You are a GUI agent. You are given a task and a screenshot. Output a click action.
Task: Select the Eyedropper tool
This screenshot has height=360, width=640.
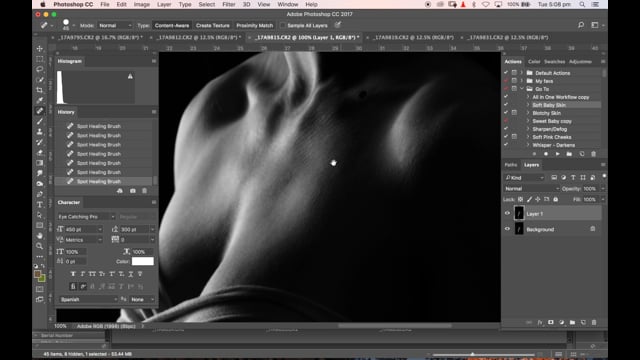(x=40, y=100)
